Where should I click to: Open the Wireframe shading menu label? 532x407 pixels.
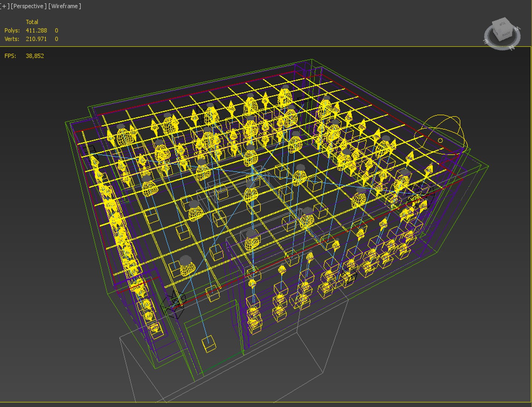click(x=64, y=6)
